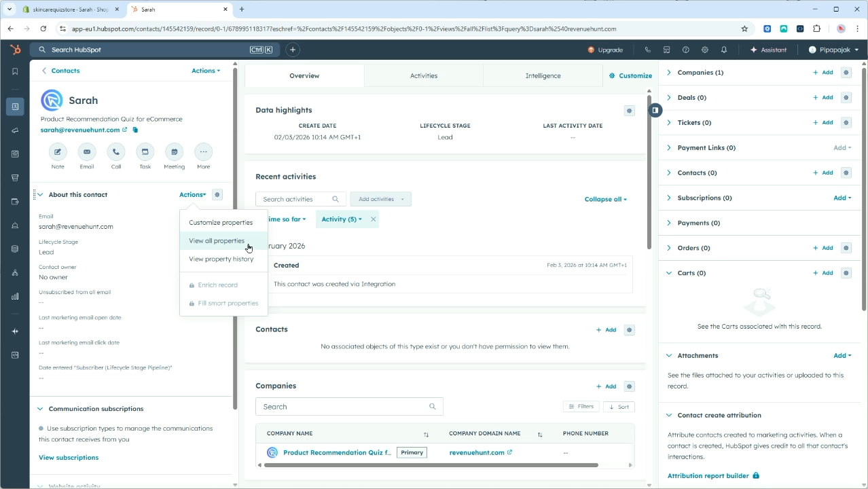The height and width of the screenshot is (489, 868).
Task: Open the Activity (5) filter dropdown
Action: pos(341,219)
